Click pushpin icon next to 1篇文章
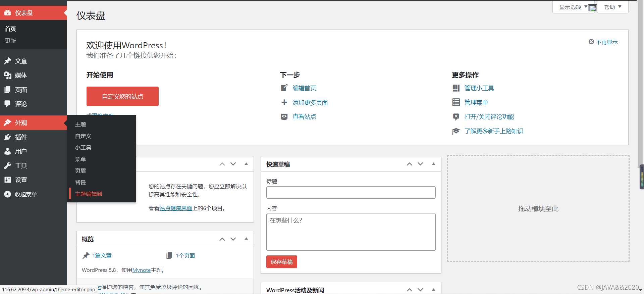This screenshot has width=644, height=294. point(86,255)
